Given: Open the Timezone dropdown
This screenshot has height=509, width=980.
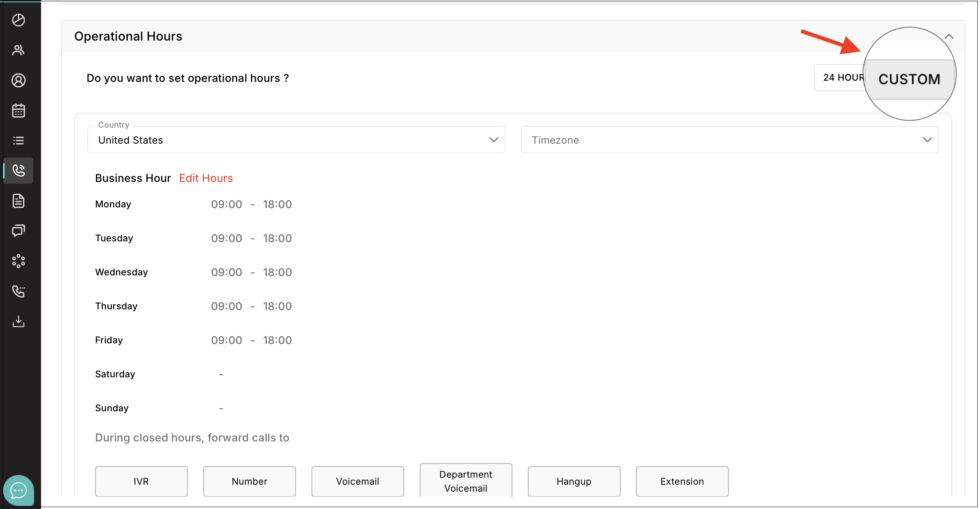Looking at the screenshot, I should click(729, 140).
